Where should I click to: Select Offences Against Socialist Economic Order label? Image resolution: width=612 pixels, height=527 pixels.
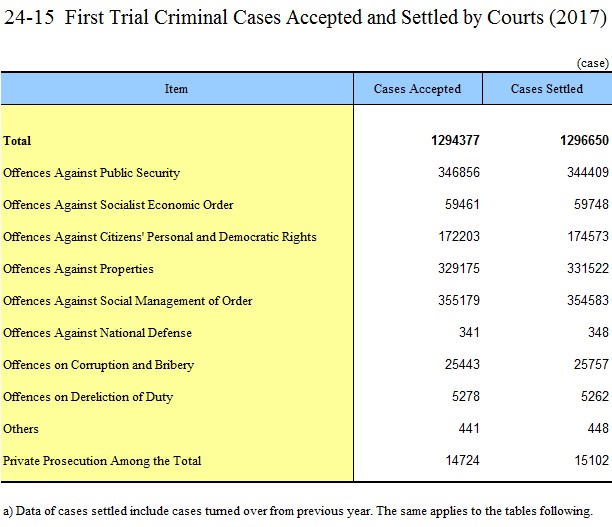(118, 205)
